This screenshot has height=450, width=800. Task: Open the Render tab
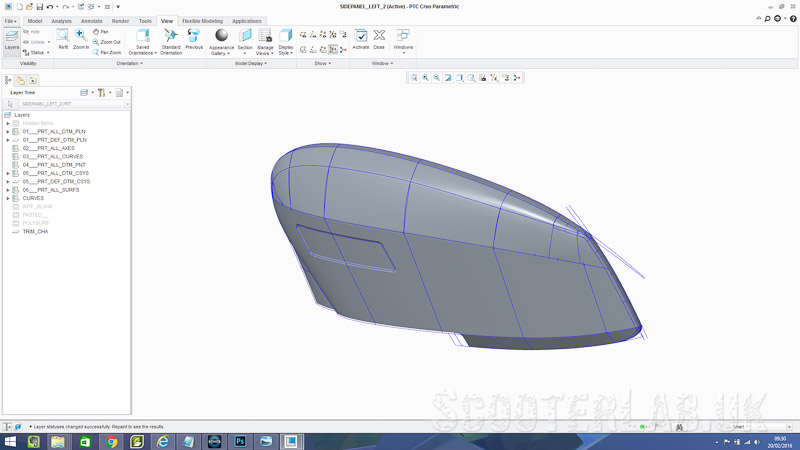click(x=120, y=21)
